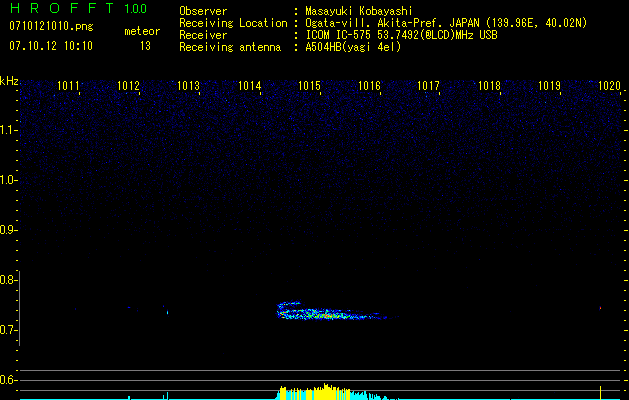Click the 1019 time axis marker
This screenshot has width=629, height=400.
point(549,85)
